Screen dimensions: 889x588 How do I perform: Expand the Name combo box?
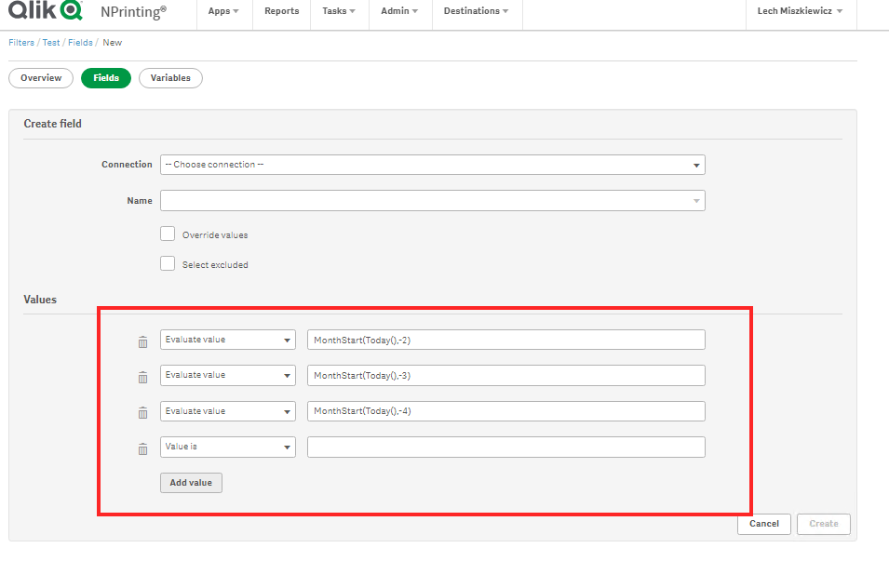coord(433,201)
